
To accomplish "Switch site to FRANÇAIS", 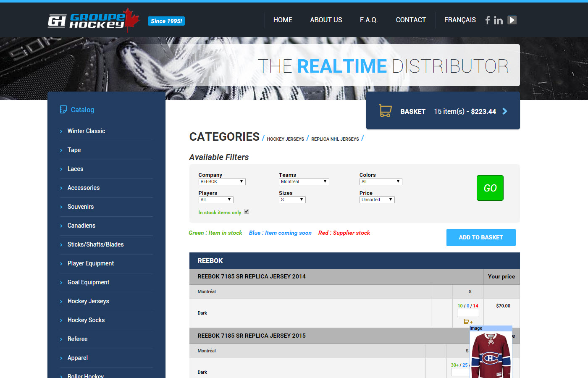I will [460, 20].
